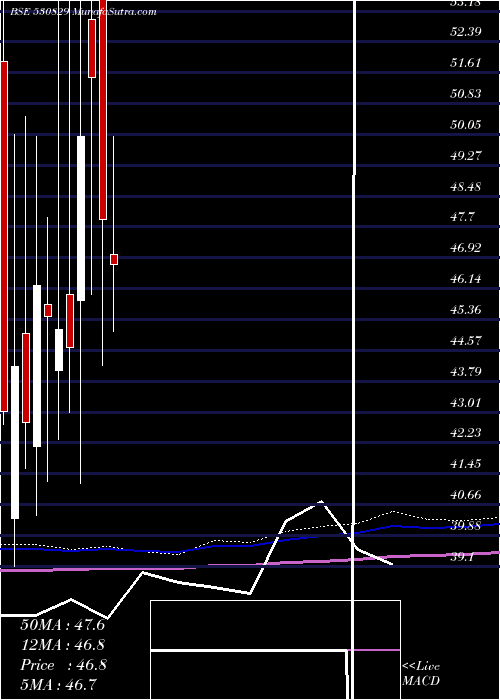This screenshot has width=500, height=700.
Task: Click the 52.39 price axis label
Action: click(465, 32)
